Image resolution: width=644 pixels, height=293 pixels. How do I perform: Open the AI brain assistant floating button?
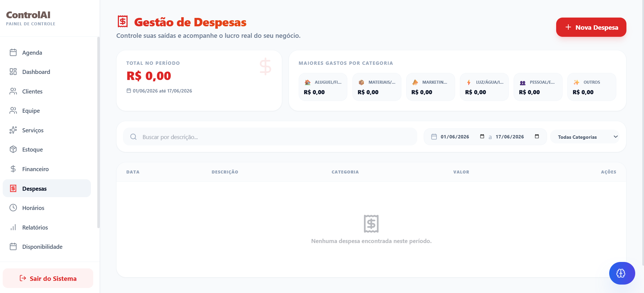coord(622,273)
